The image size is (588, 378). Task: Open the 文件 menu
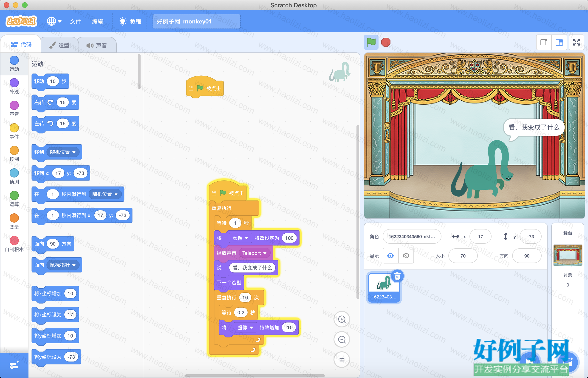pos(75,21)
